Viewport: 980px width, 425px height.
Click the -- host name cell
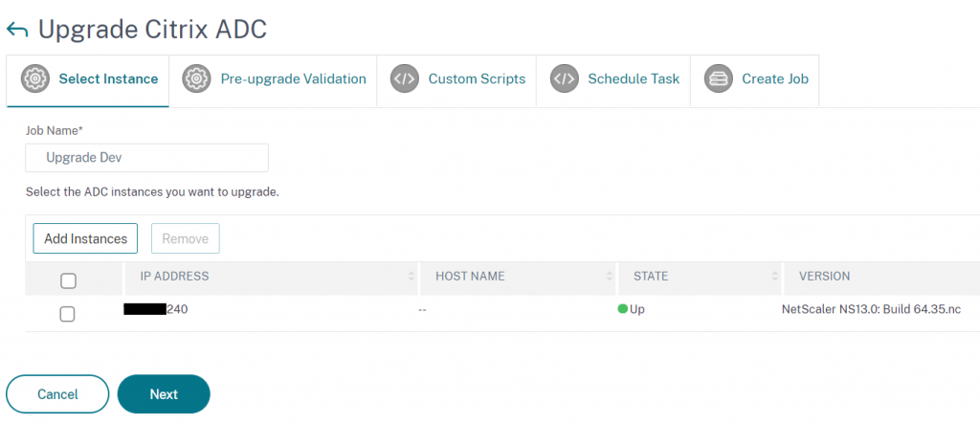click(x=422, y=309)
